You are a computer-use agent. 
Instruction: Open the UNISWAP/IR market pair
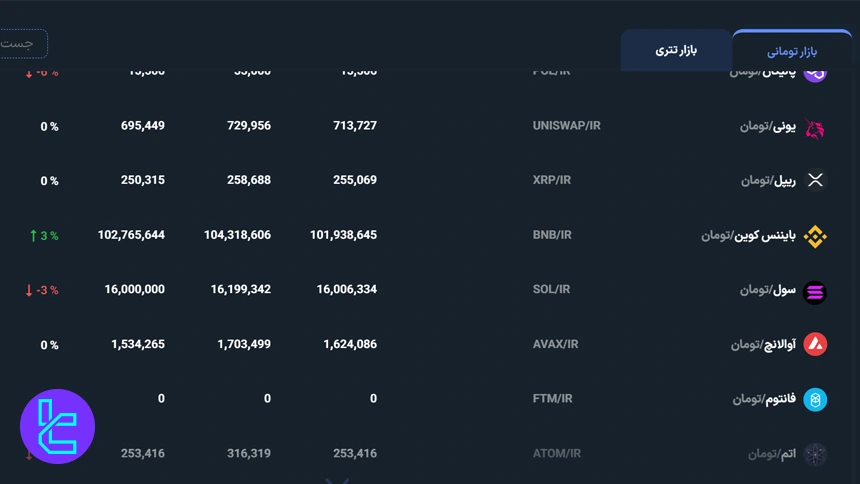[567, 126]
